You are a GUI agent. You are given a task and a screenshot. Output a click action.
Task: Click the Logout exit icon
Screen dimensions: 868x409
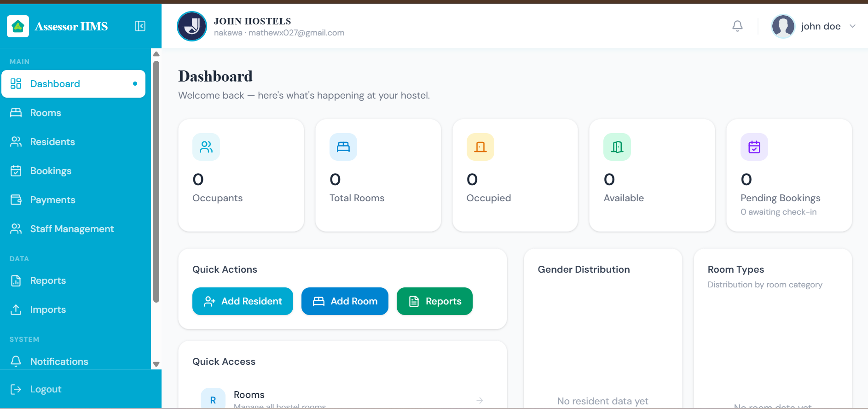[16, 389]
